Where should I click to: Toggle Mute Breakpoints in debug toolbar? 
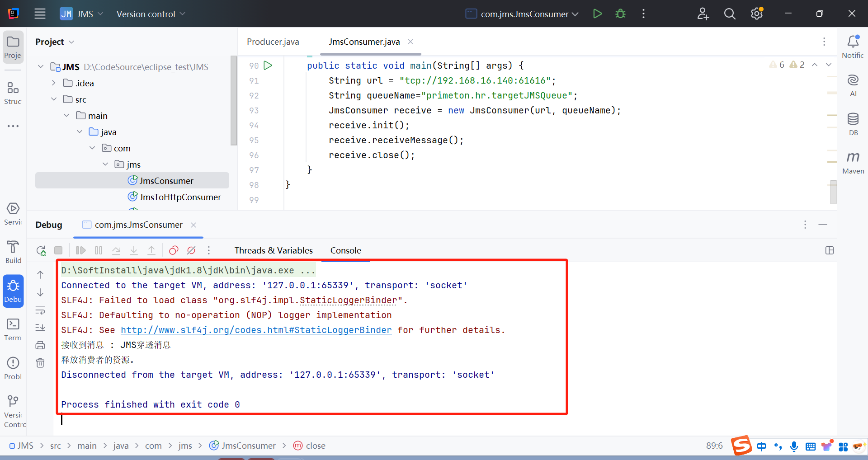pyautogui.click(x=191, y=250)
